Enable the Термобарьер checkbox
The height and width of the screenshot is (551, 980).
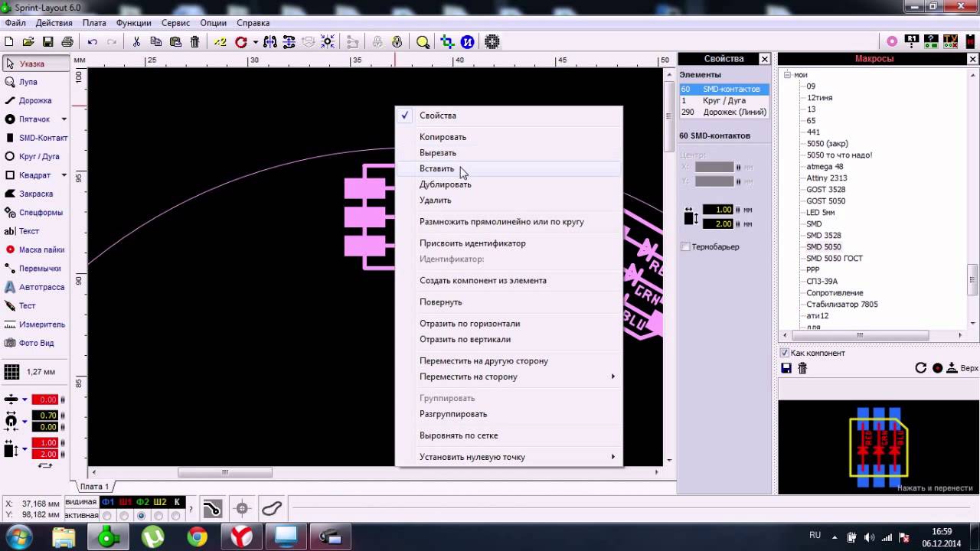[x=685, y=246]
